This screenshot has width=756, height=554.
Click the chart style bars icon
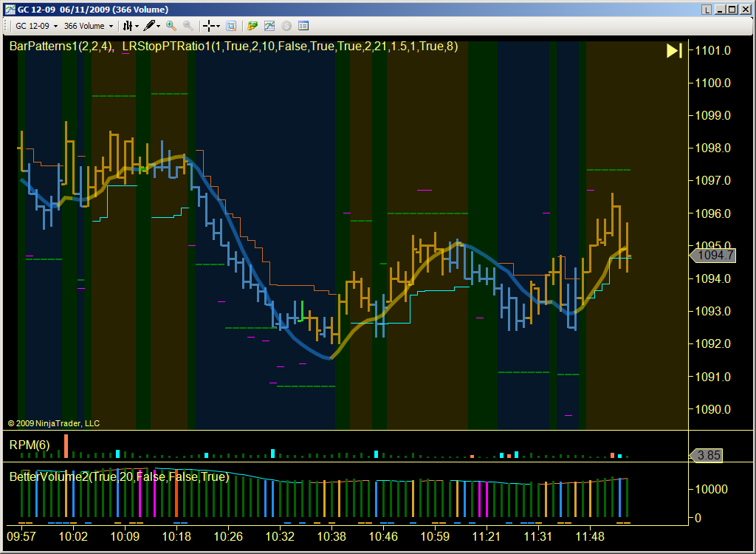(127, 26)
